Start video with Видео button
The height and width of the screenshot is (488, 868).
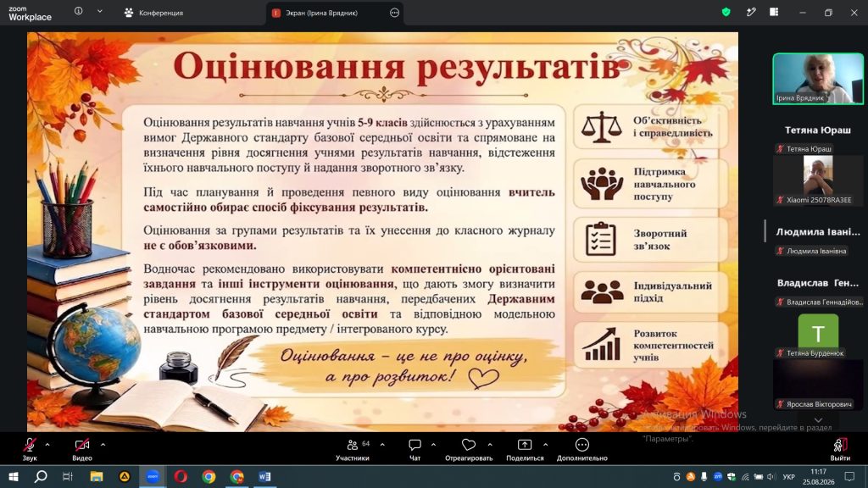pyautogui.click(x=82, y=449)
